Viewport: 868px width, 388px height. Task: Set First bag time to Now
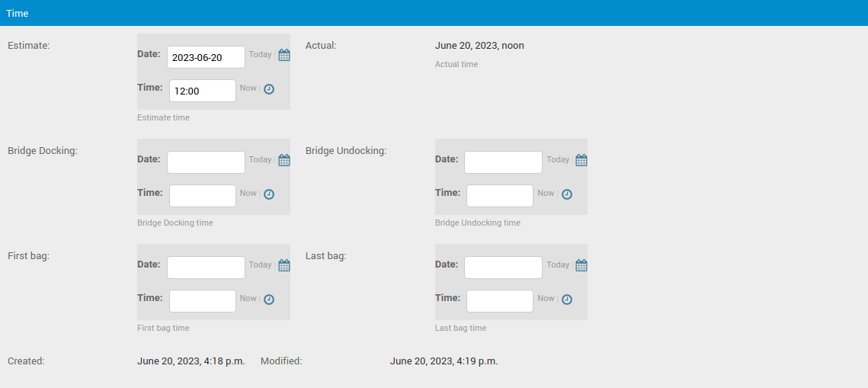coord(248,299)
